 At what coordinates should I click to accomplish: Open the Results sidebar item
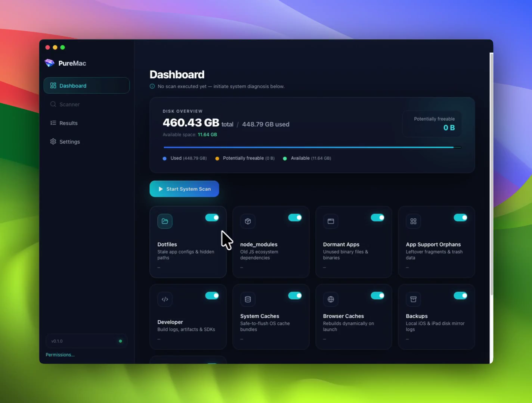[x=87, y=123]
